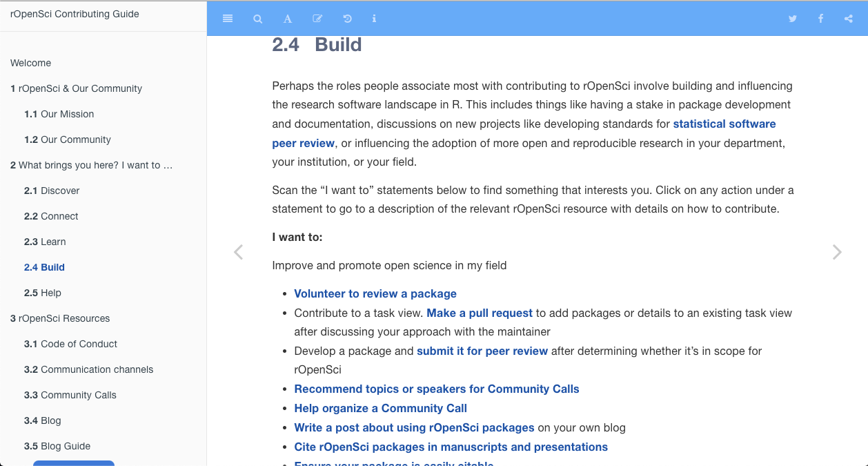Share the page on Facebook

click(x=820, y=19)
